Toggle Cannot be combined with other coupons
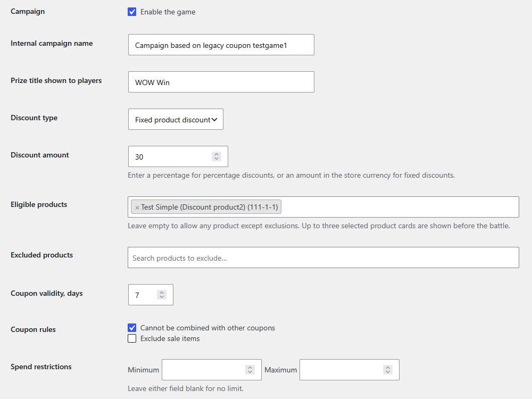532x399 pixels. pyautogui.click(x=132, y=328)
